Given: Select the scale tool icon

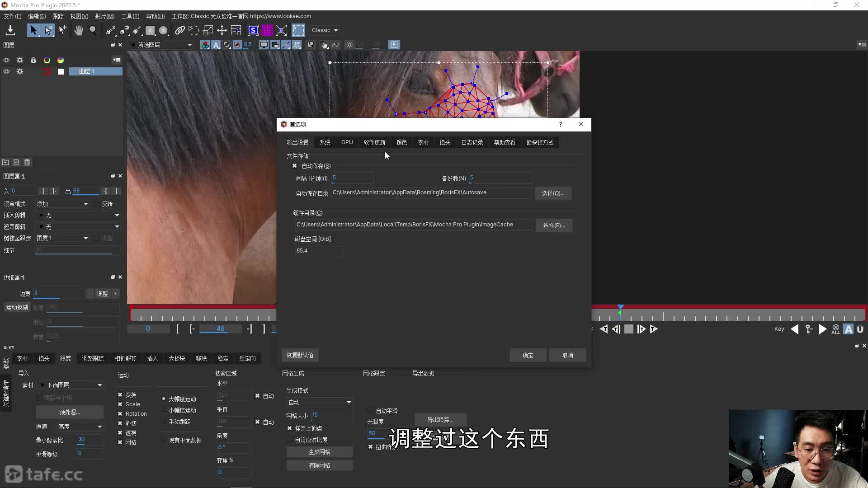Looking at the screenshot, I should (208, 30).
